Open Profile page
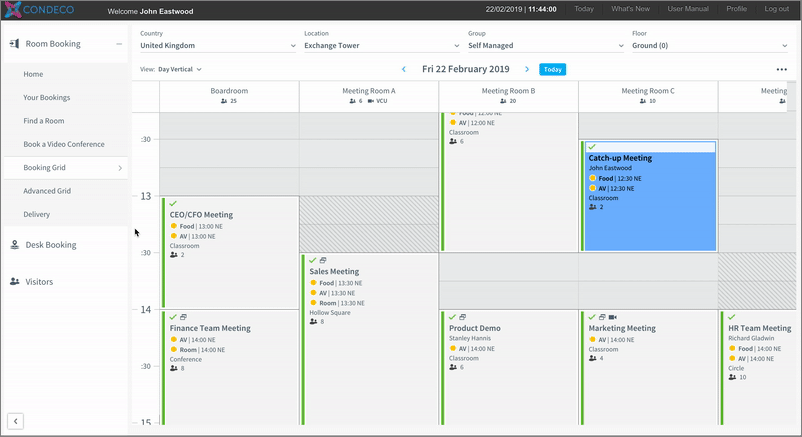Viewport: 802px width, 437px height. point(737,9)
